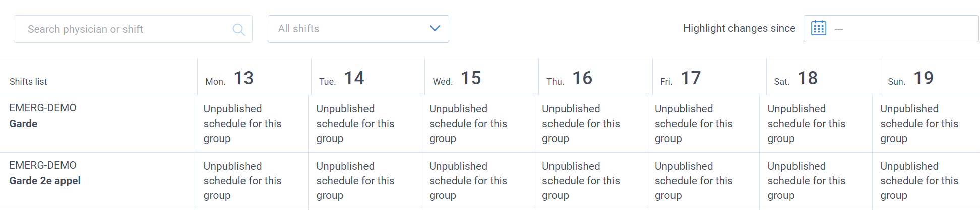Select the Mon. 13 column header
980x210 pixels.
pyautogui.click(x=254, y=77)
